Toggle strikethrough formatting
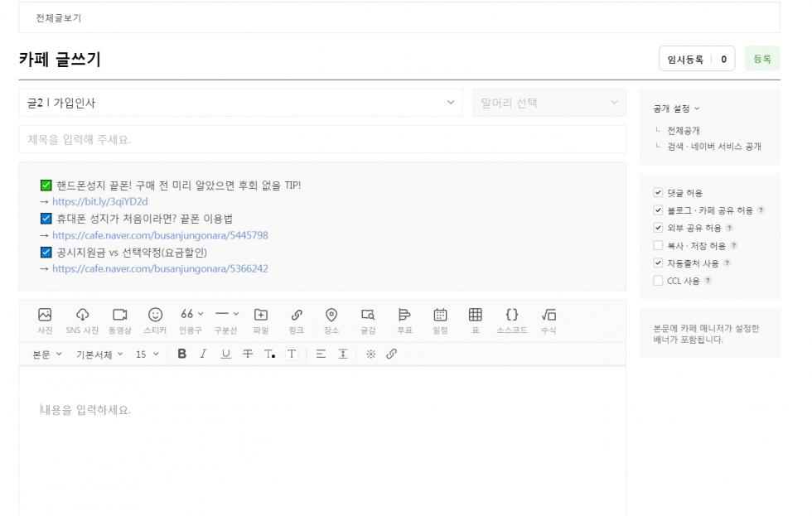 pyautogui.click(x=248, y=354)
